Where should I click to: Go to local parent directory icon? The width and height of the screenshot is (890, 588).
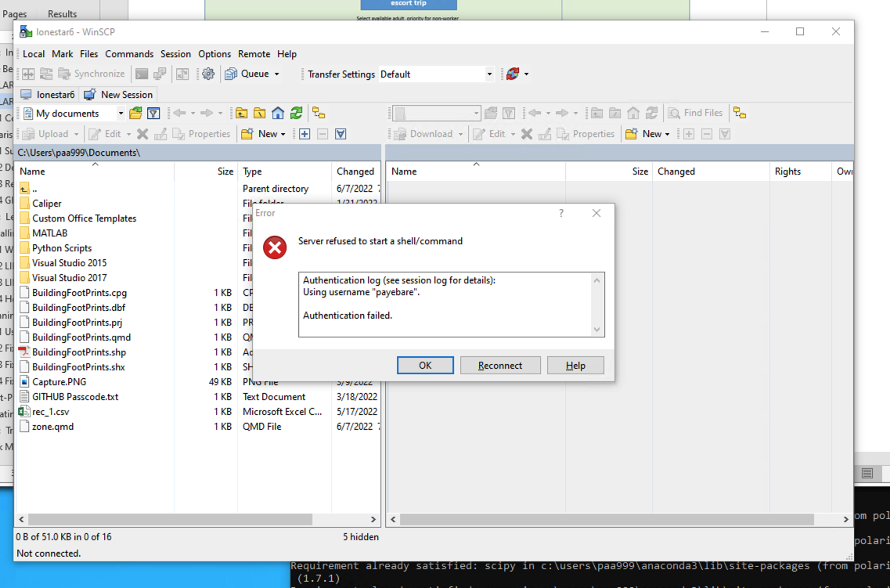(242, 114)
